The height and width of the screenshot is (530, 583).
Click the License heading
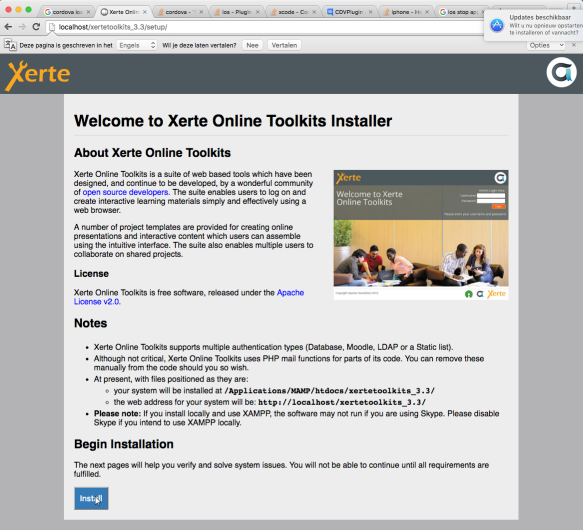point(91,274)
